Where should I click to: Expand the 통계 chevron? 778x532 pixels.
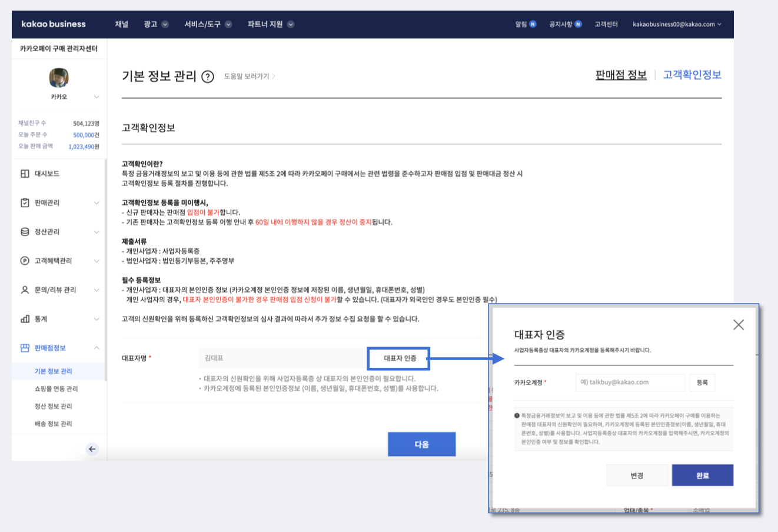[97, 320]
